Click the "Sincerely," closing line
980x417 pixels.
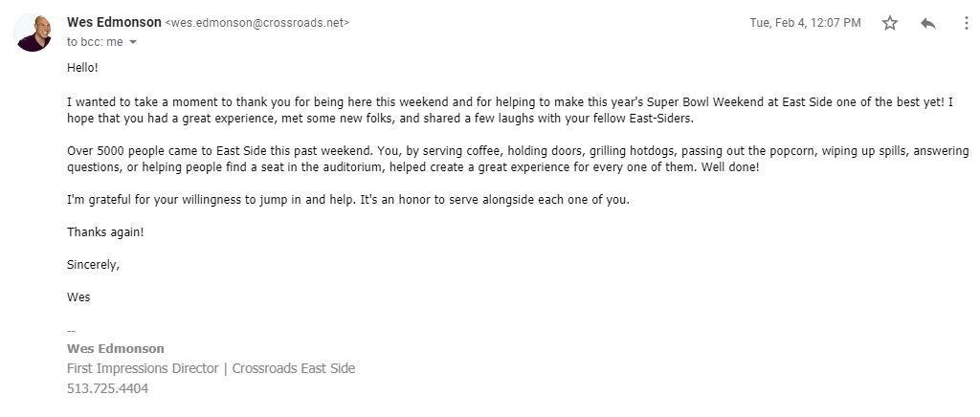(93, 265)
